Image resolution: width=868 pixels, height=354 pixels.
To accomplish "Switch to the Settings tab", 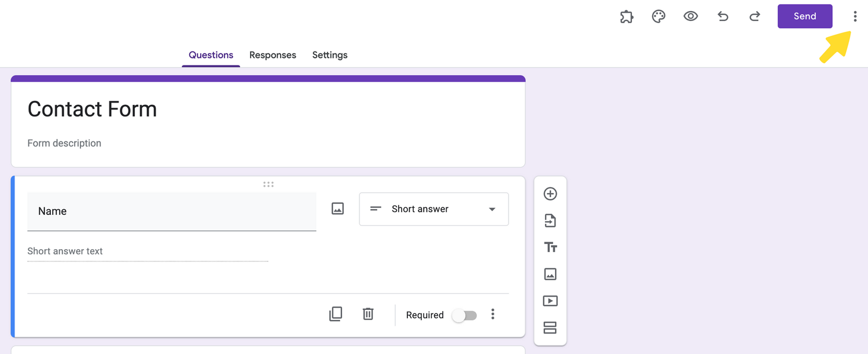I will click(330, 55).
